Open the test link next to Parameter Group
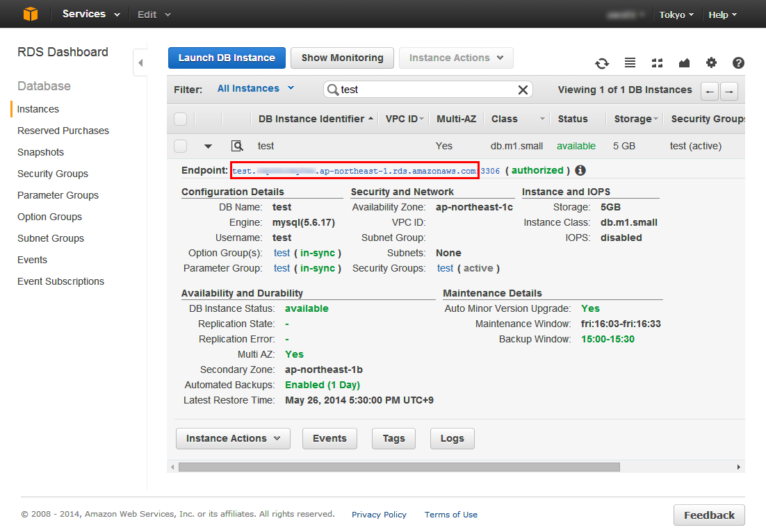Screen dimensions: 766x532 point(282,268)
